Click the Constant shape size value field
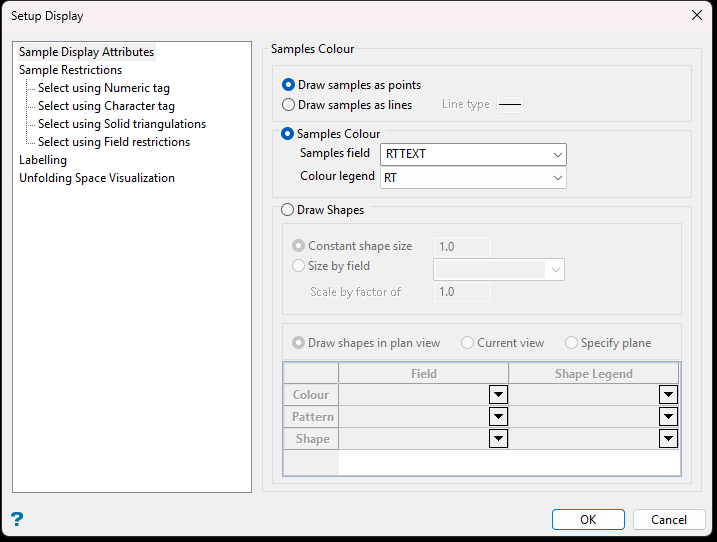Screen dimensions: 717x542 (462, 247)
